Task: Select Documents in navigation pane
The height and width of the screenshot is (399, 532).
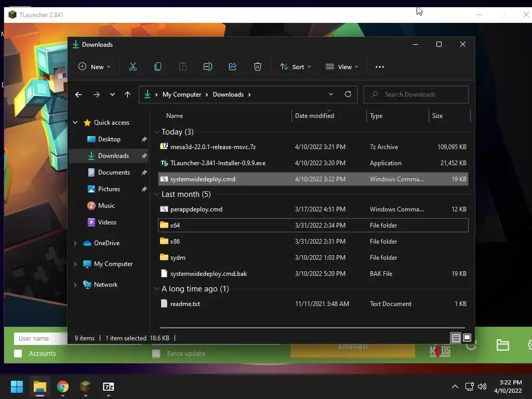Action: tap(109, 172)
